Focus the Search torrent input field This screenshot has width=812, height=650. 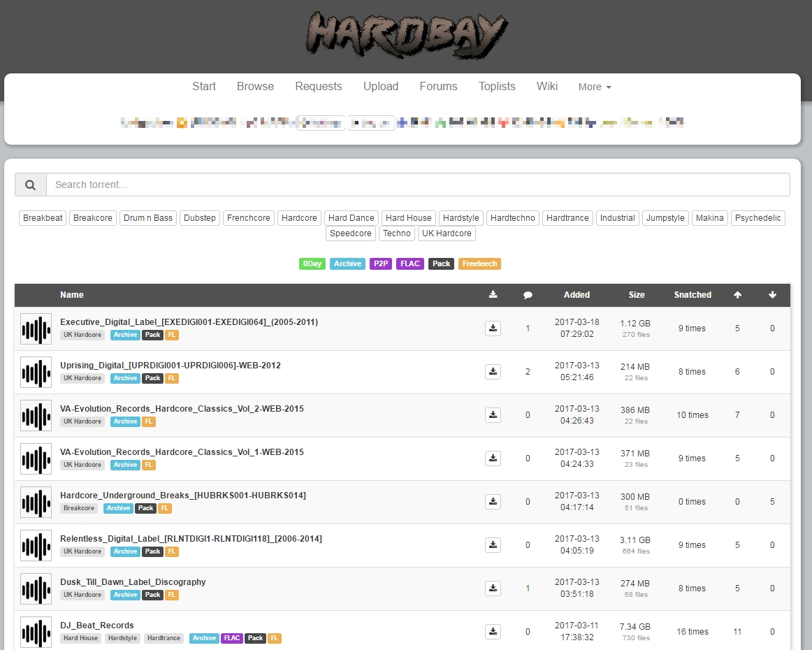tap(418, 185)
